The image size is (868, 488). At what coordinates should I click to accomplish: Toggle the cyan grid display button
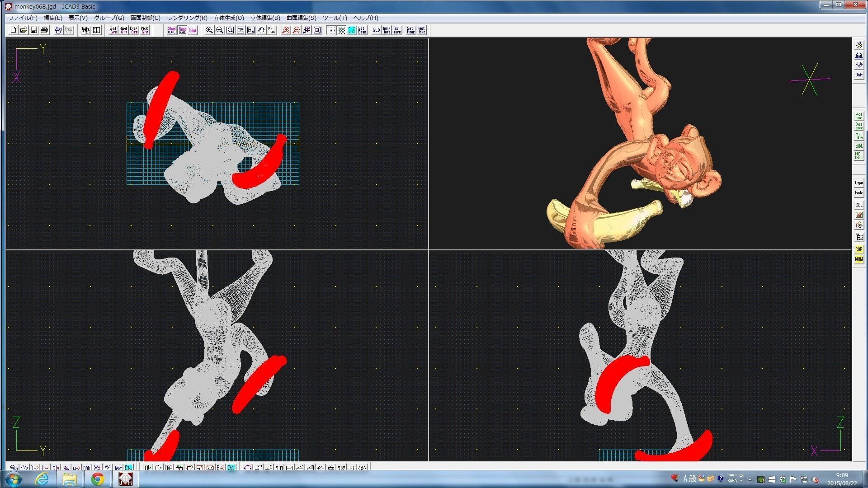pyautogui.click(x=351, y=30)
